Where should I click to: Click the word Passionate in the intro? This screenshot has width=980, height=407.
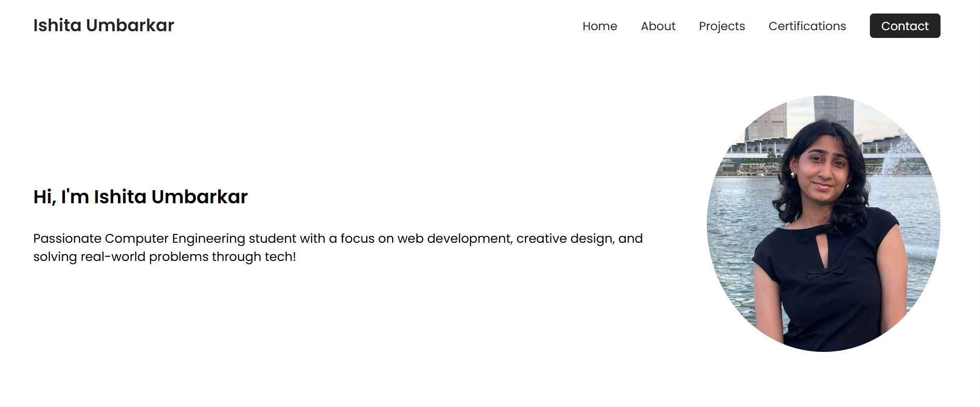pos(68,239)
